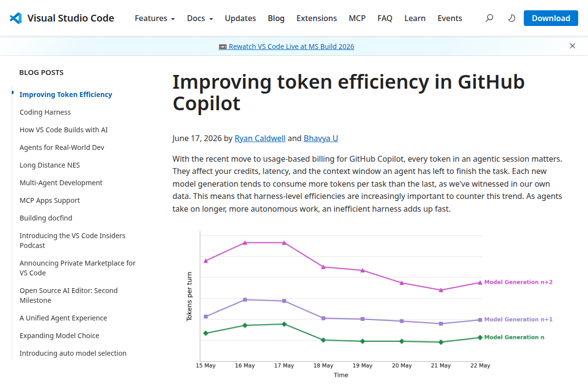Go to the Blog nav item
This screenshot has width=588, height=392.
point(276,18)
